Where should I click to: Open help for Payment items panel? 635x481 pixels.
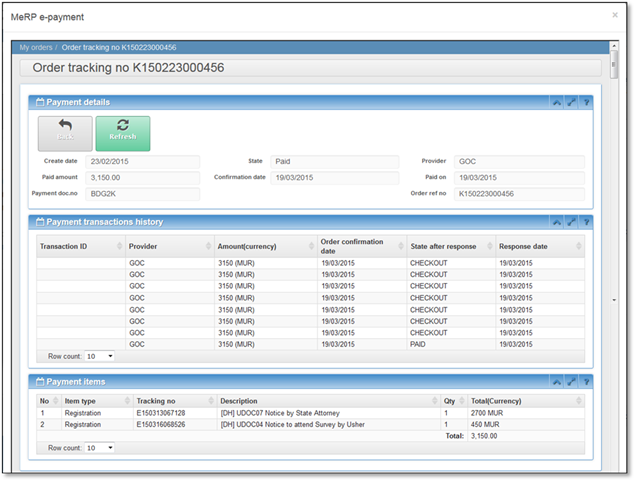tap(586, 381)
